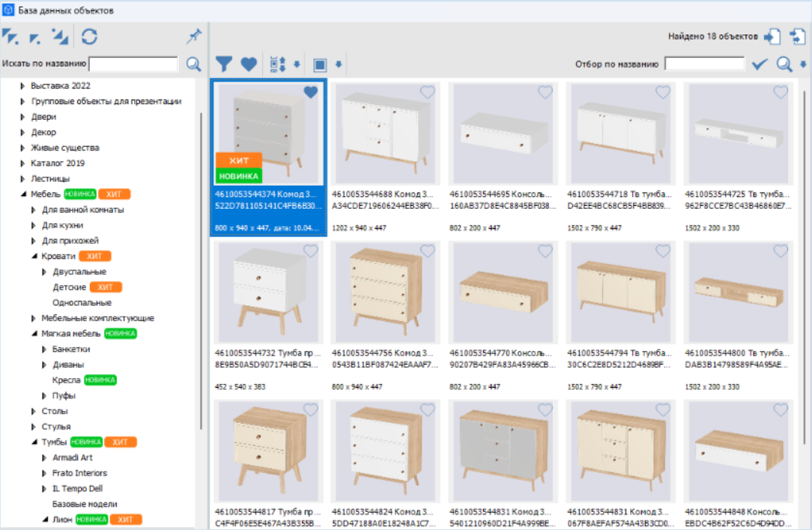This screenshot has width=812, height=530.
Task: Click the sort order icon
Action: (x=278, y=64)
